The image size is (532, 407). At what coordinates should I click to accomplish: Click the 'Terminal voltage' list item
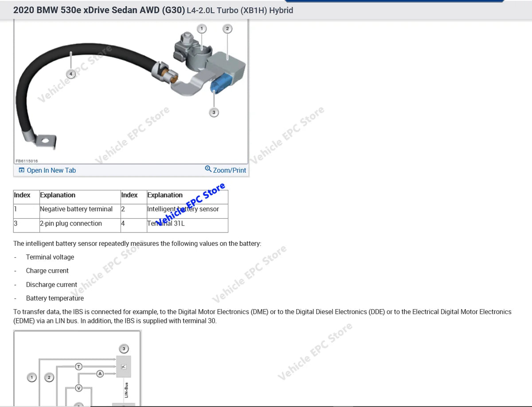coord(50,257)
